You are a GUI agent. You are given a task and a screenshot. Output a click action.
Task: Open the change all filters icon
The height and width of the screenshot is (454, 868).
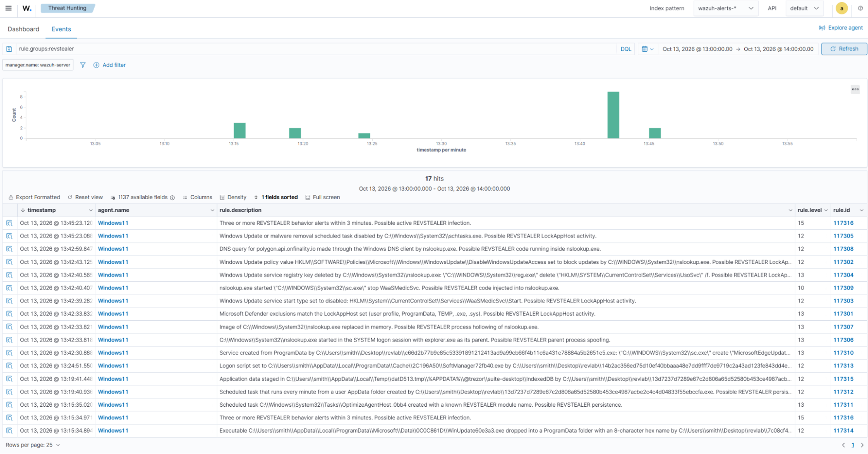[x=83, y=65]
